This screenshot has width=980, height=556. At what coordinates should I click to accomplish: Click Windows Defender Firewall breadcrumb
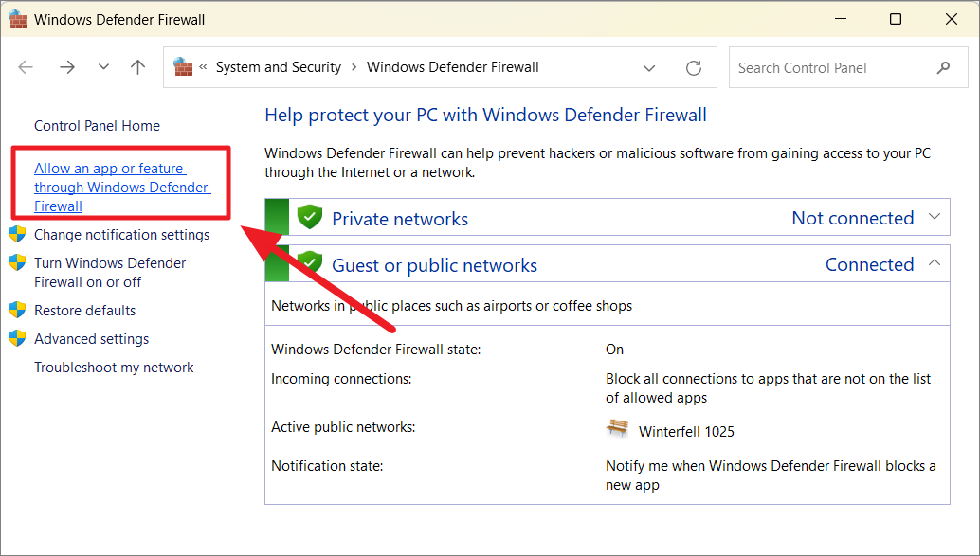(452, 67)
